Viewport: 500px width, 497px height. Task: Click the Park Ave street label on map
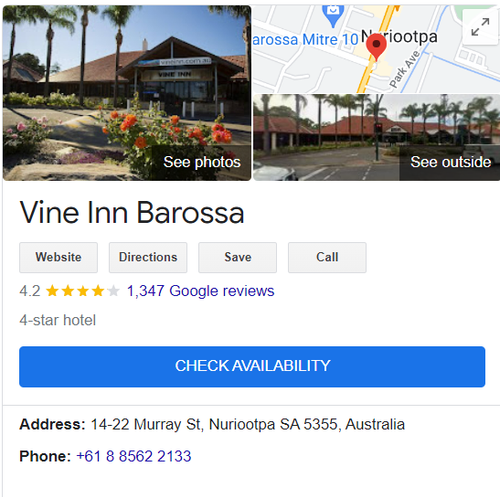(x=404, y=69)
